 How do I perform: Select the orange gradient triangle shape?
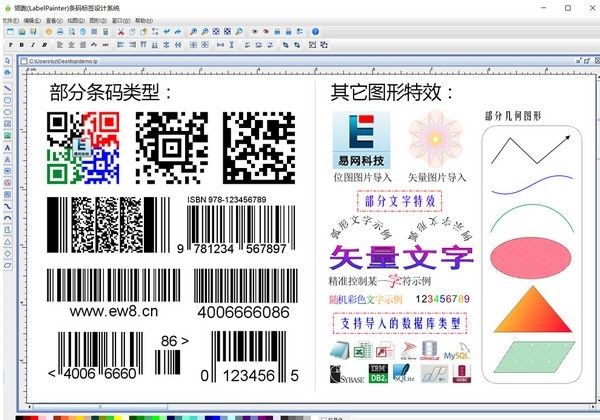point(533,309)
